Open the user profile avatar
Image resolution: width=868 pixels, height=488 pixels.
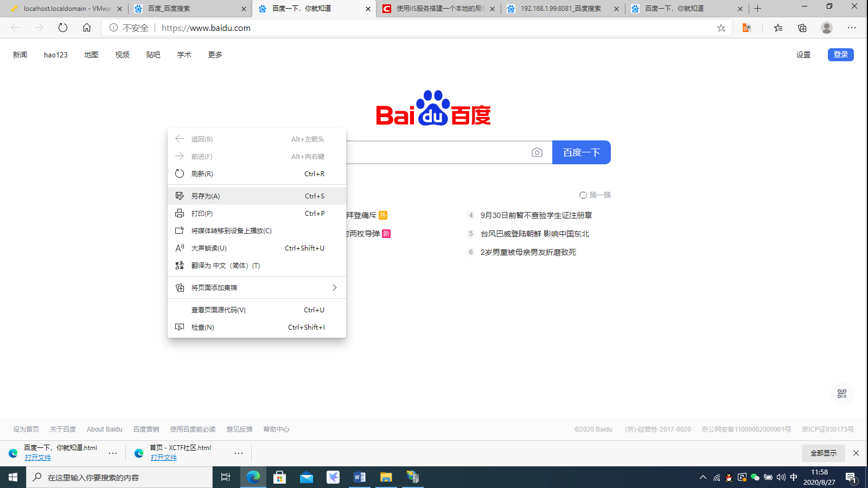point(827,28)
